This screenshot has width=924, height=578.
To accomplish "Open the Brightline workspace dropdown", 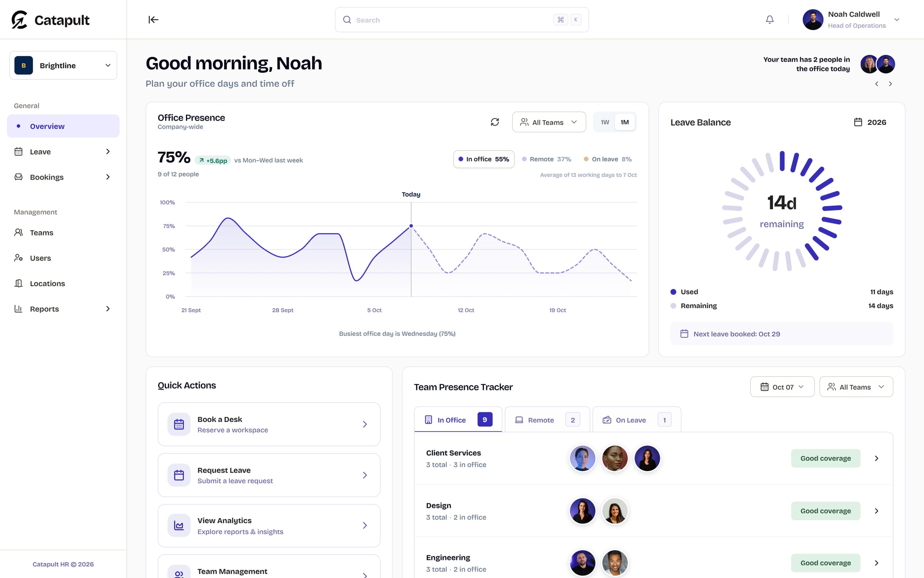I will pos(63,66).
